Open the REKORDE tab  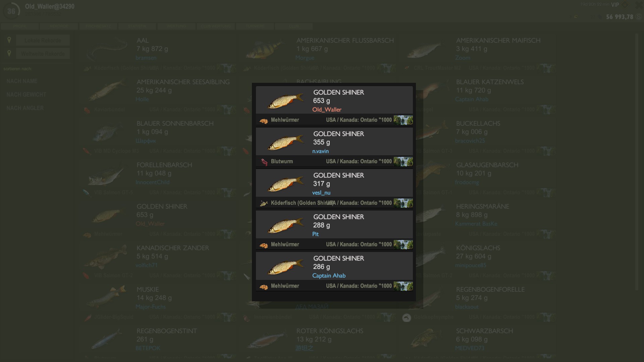[x=59, y=26]
